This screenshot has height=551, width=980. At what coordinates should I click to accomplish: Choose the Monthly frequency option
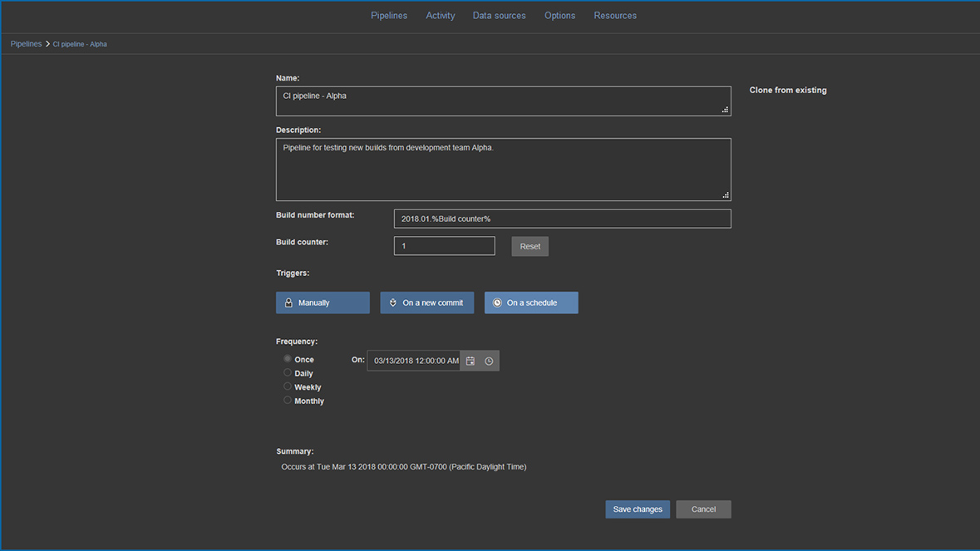click(x=288, y=401)
